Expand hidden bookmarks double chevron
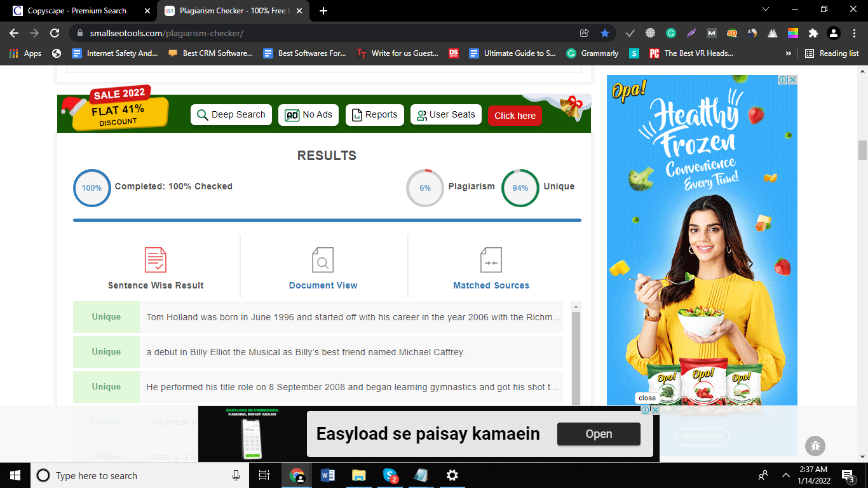868x488 pixels. click(789, 53)
